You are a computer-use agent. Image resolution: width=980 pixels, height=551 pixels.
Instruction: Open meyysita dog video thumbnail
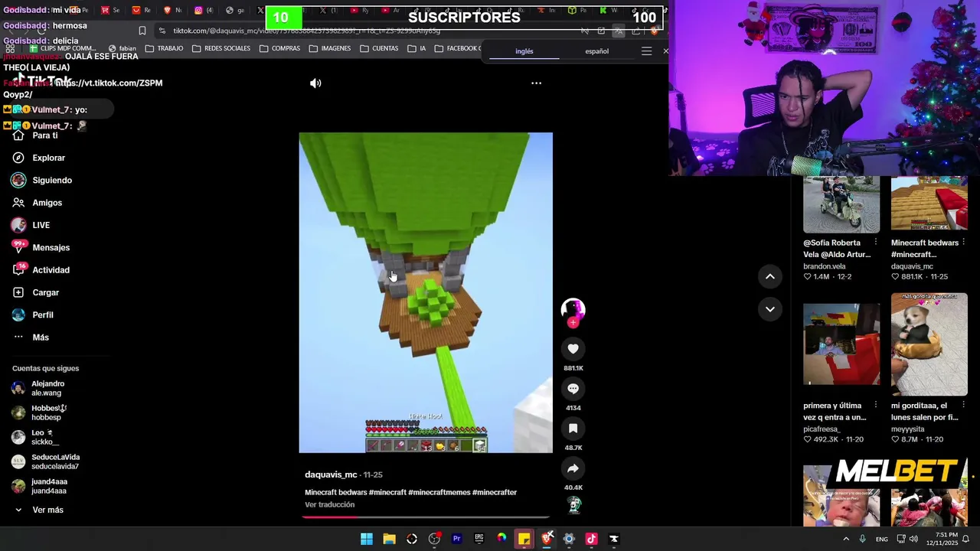click(x=929, y=344)
